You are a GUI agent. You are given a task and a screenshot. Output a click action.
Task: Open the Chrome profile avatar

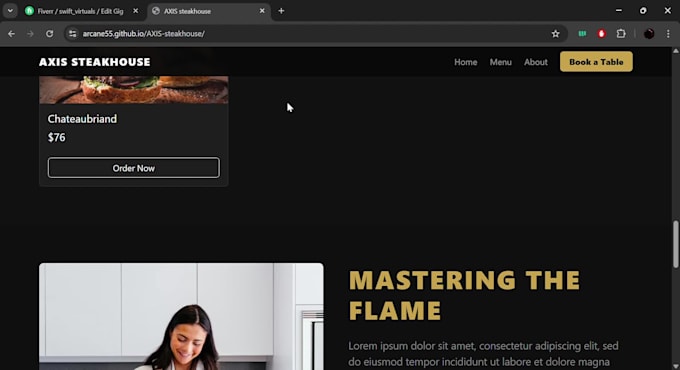click(649, 33)
